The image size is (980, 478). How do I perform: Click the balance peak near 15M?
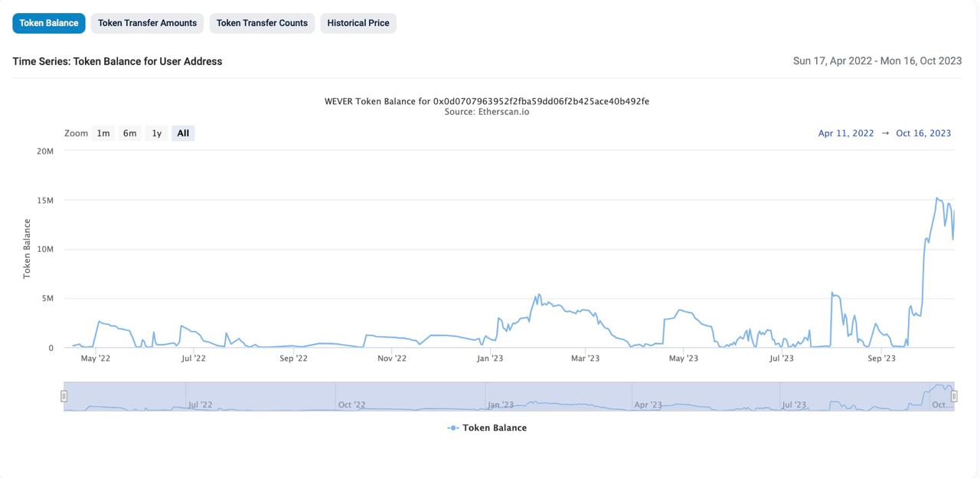(937, 198)
